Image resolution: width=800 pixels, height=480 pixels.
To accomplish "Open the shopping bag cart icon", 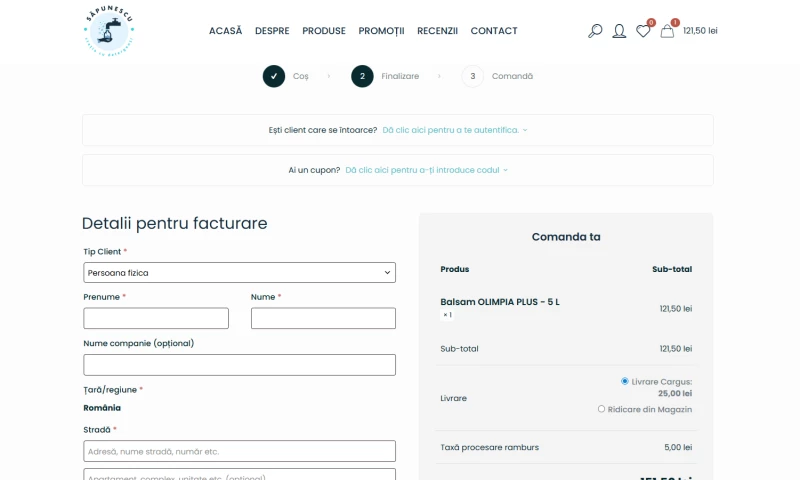I will pos(667,31).
